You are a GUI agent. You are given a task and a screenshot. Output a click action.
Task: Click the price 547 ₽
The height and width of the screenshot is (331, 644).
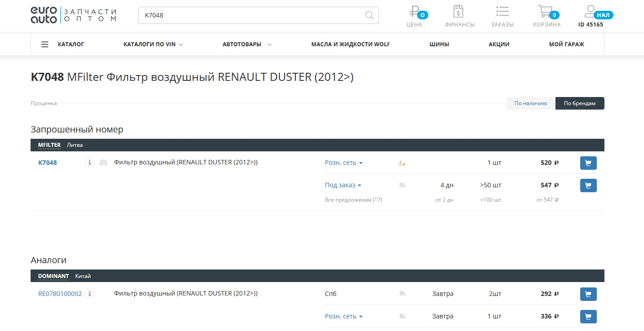pyautogui.click(x=550, y=185)
